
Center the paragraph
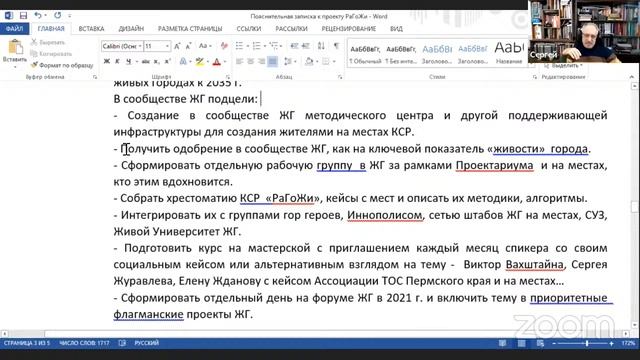(251, 62)
